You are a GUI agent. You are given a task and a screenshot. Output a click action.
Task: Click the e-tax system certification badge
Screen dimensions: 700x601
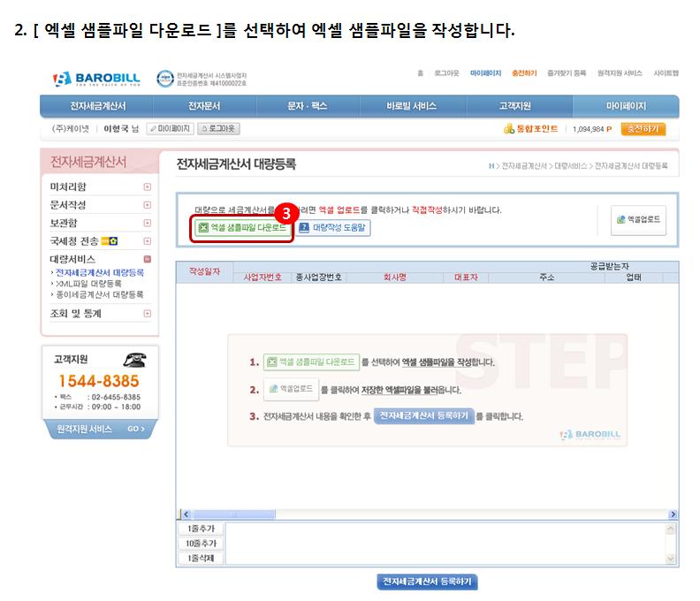pos(164,79)
